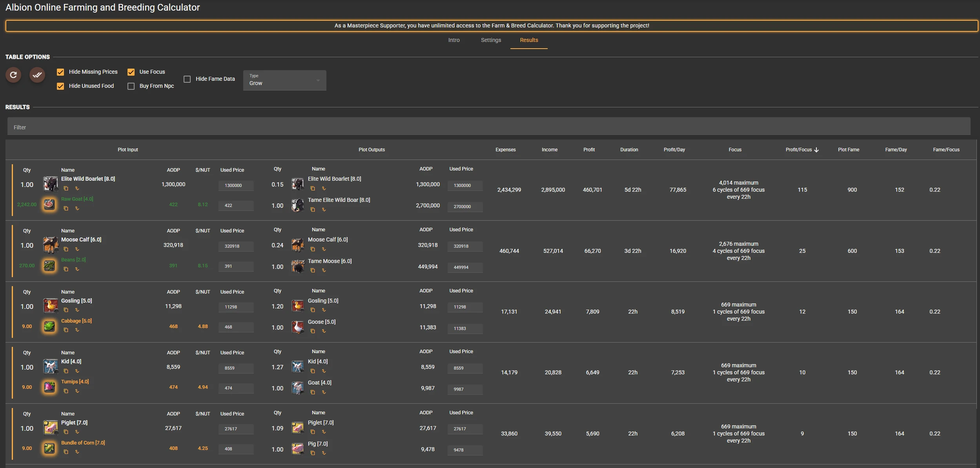
Task: Switch to the Settings tab
Action: [491, 40]
